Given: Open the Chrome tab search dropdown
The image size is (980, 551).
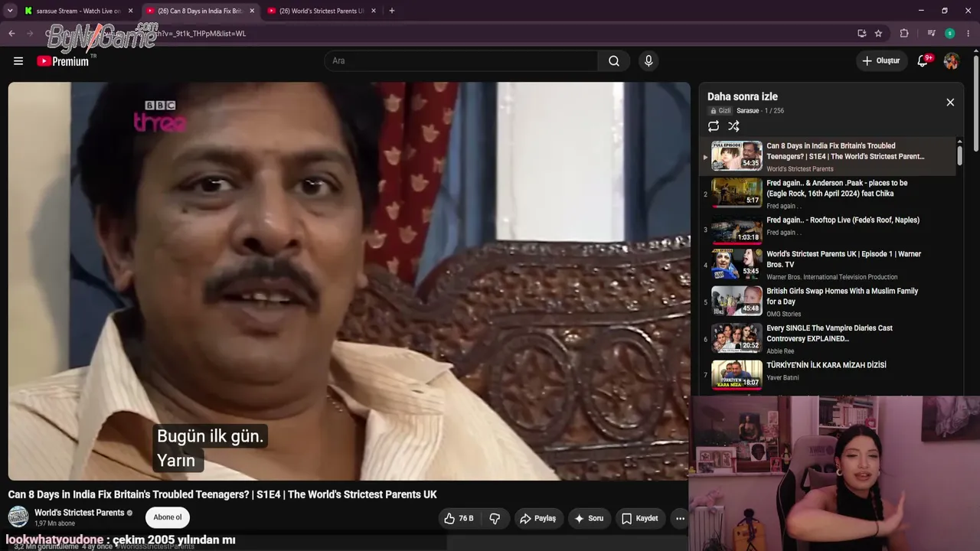Looking at the screenshot, I should (10, 11).
